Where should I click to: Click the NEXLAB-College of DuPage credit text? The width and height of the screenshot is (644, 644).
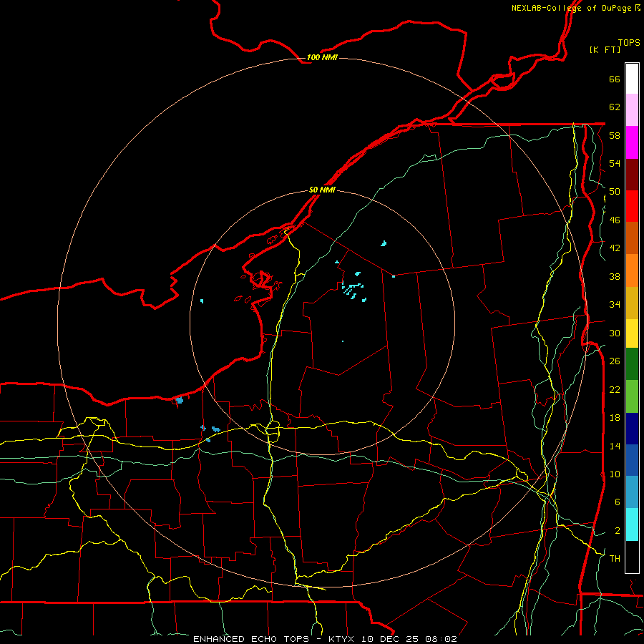(572, 8)
